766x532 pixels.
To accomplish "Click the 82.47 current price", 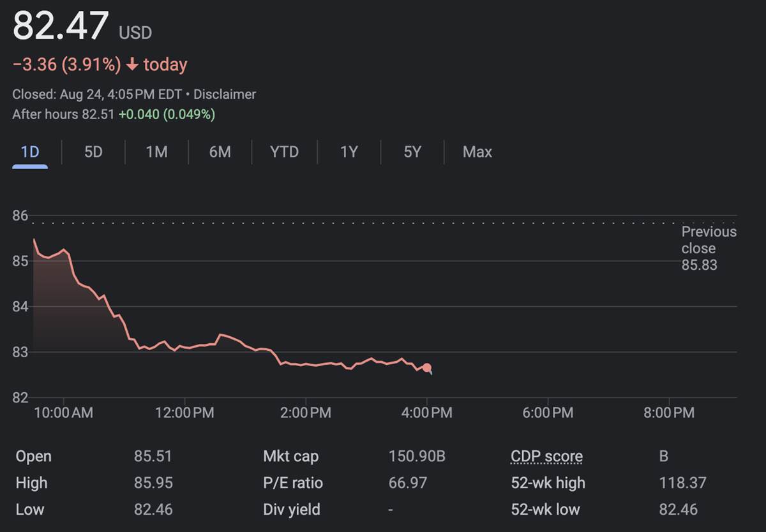I will (x=61, y=27).
